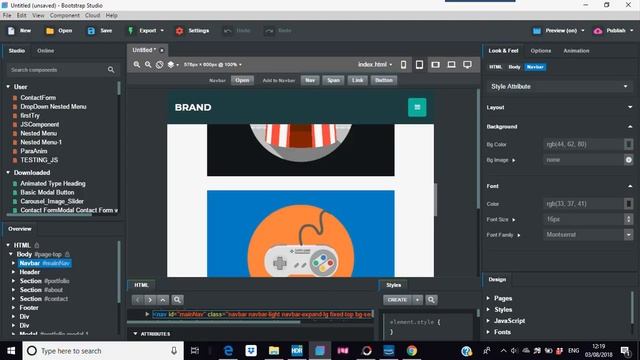The image size is (640, 360).
Task: Switch to Online components tab
Action: pos(45,51)
